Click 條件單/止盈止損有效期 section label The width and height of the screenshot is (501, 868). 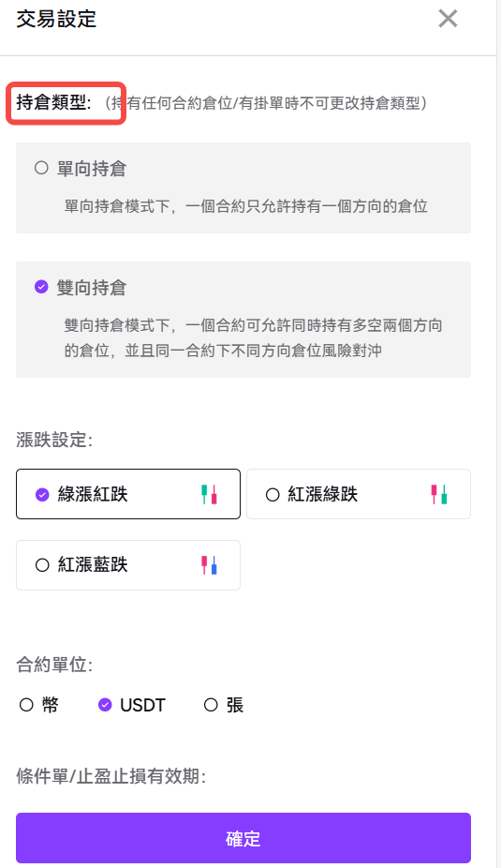(x=111, y=776)
